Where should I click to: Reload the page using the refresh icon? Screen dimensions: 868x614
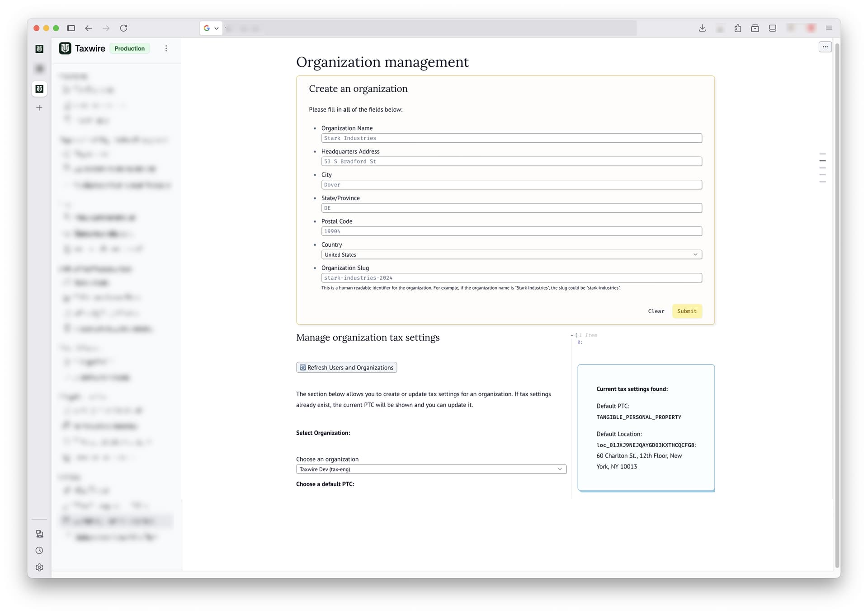[124, 28]
